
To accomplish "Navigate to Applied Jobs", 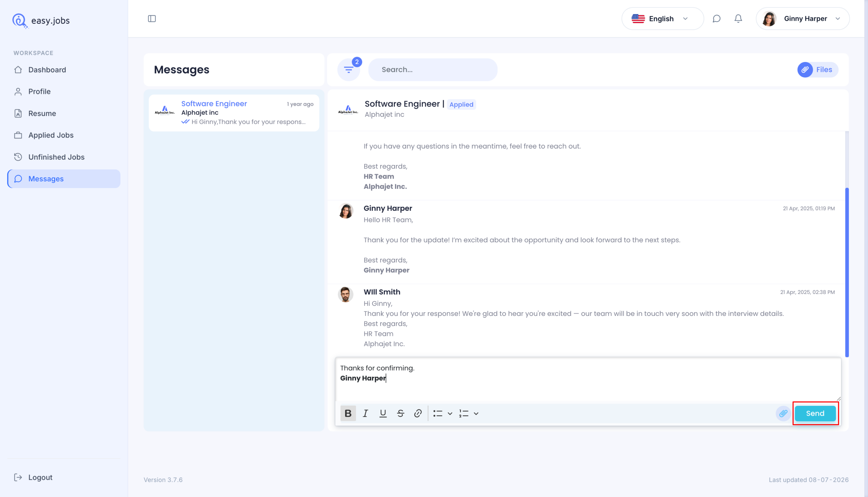I will click(64, 135).
